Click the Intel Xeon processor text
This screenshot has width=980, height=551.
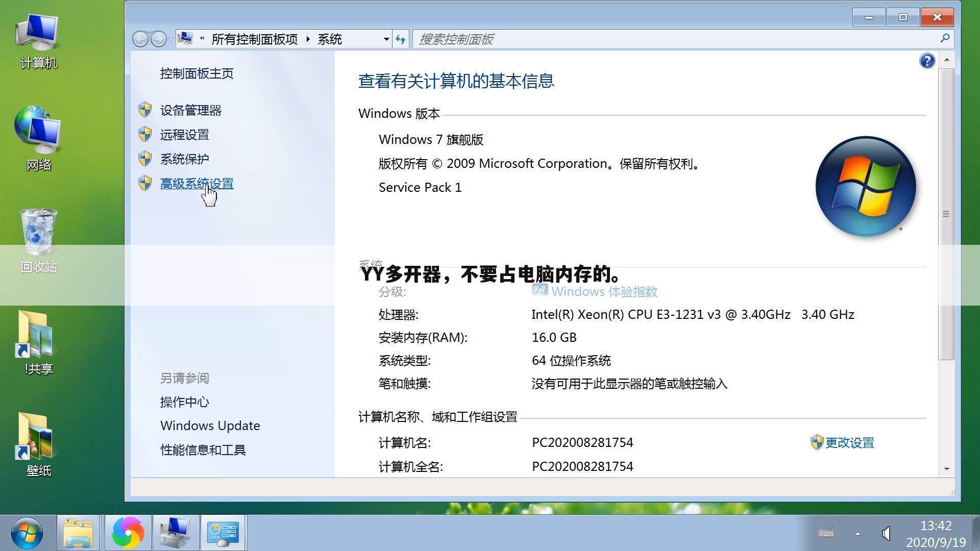click(x=693, y=315)
